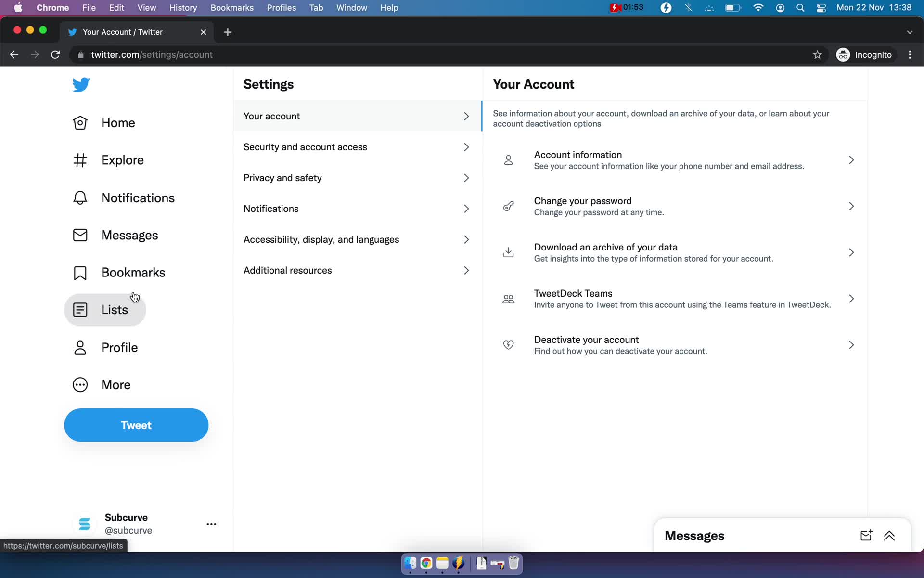Click the Notifications bell icon

(x=80, y=197)
